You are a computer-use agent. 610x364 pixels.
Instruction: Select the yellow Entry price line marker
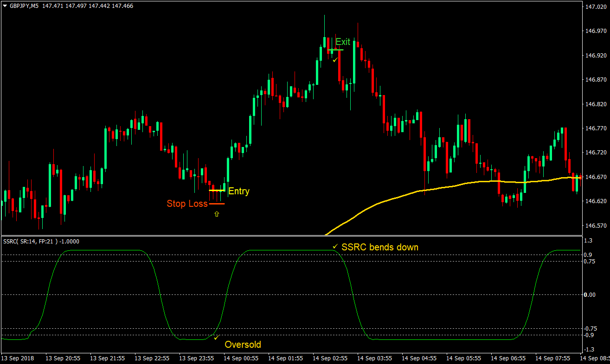click(217, 190)
